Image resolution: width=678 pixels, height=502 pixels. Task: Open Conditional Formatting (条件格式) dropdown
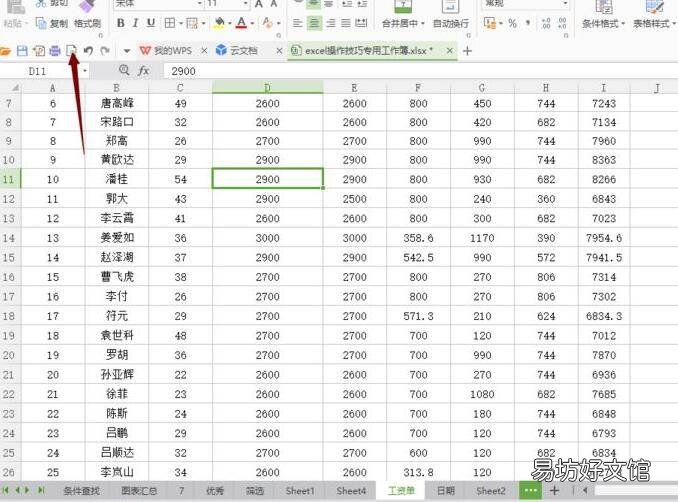tap(603, 23)
